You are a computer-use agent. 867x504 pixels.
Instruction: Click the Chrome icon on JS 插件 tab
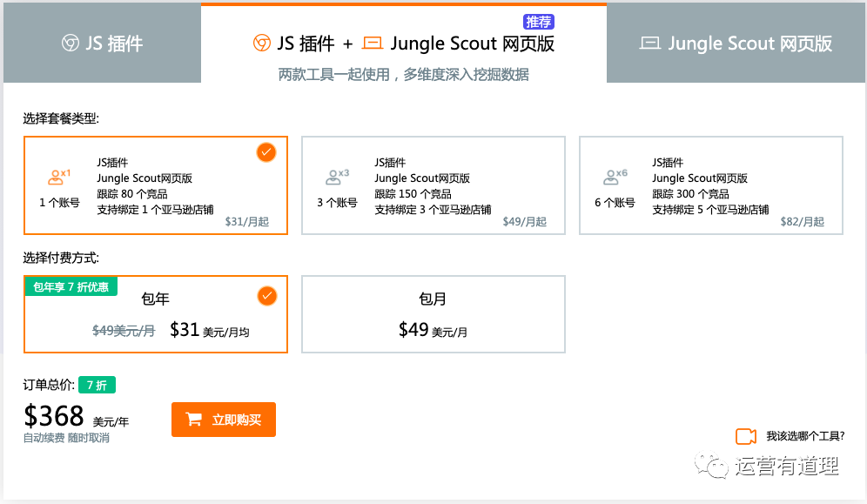tap(70, 43)
